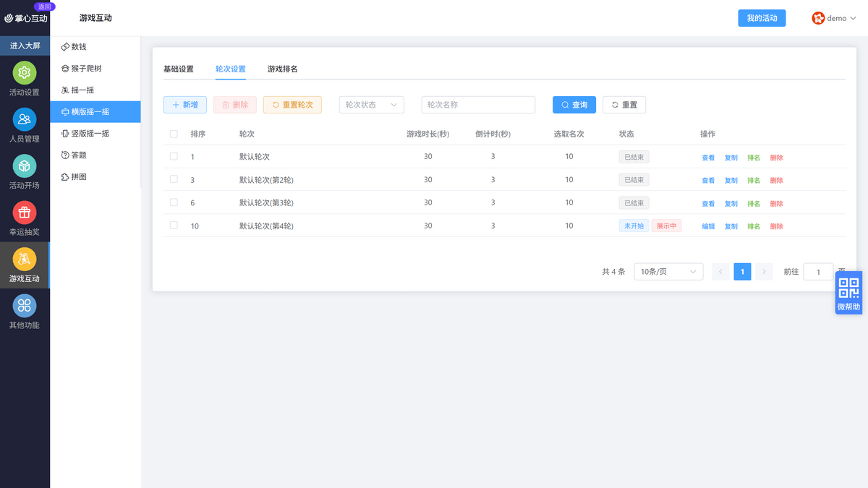Click 编辑 for 默认轮次(第4轮) row
Viewport: 868px width, 488px height.
tap(708, 226)
